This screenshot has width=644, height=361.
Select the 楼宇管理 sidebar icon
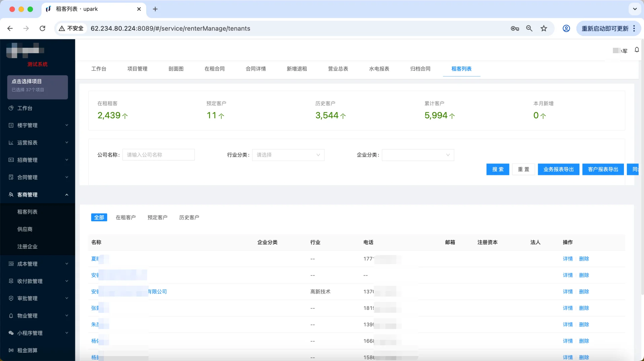click(10, 125)
